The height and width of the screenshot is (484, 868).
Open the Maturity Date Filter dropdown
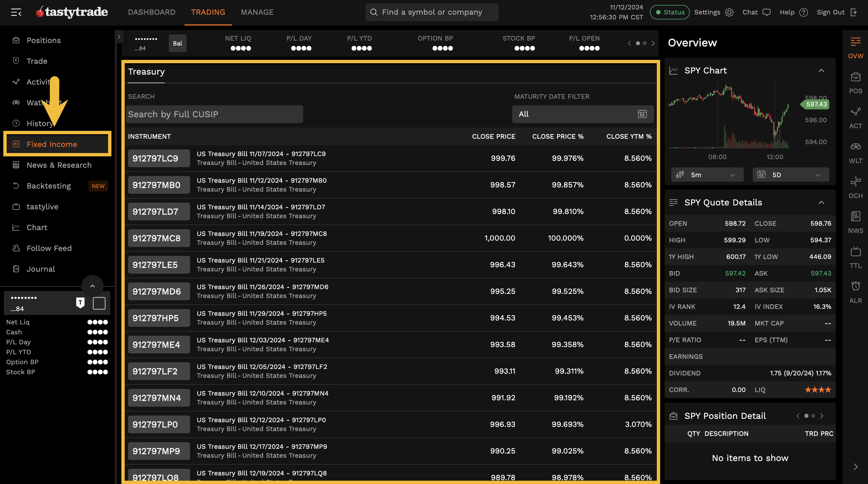(583, 114)
